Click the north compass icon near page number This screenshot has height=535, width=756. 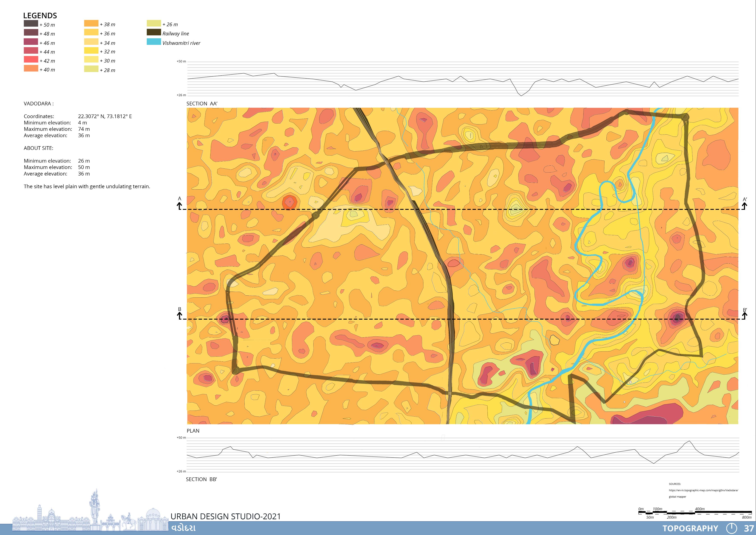click(x=731, y=528)
